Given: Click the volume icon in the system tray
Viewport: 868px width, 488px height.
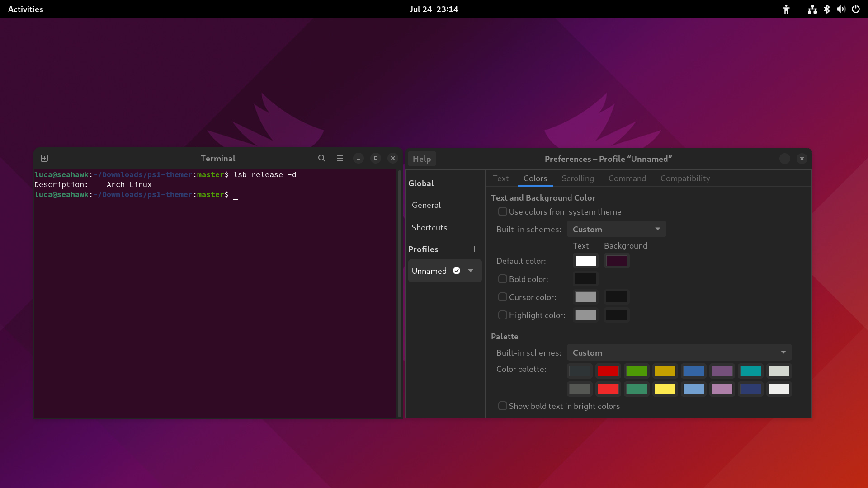Looking at the screenshot, I should pos(840,9).
